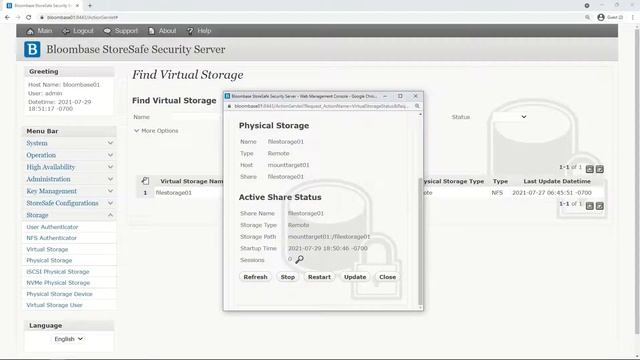The height and width of the screenshot is (360, 640).
Task: Click the Refresh button in the popup
Action: pos(256,277)
